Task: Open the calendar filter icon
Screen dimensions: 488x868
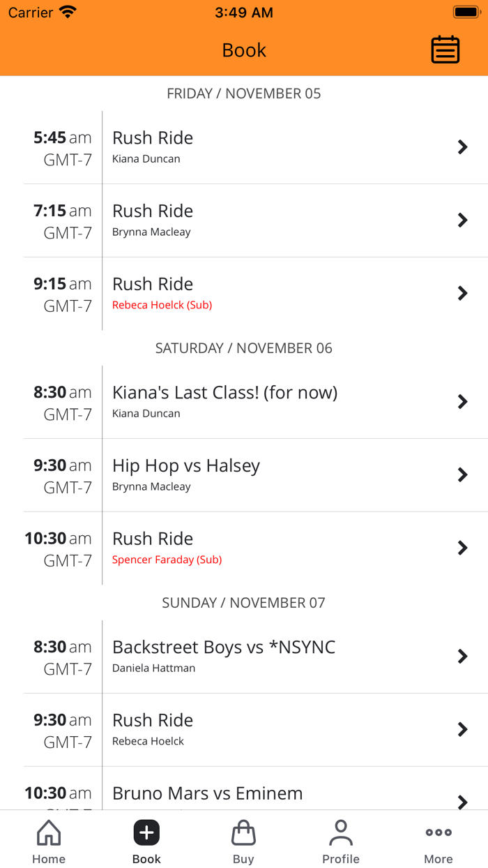Action: point(445,50)
